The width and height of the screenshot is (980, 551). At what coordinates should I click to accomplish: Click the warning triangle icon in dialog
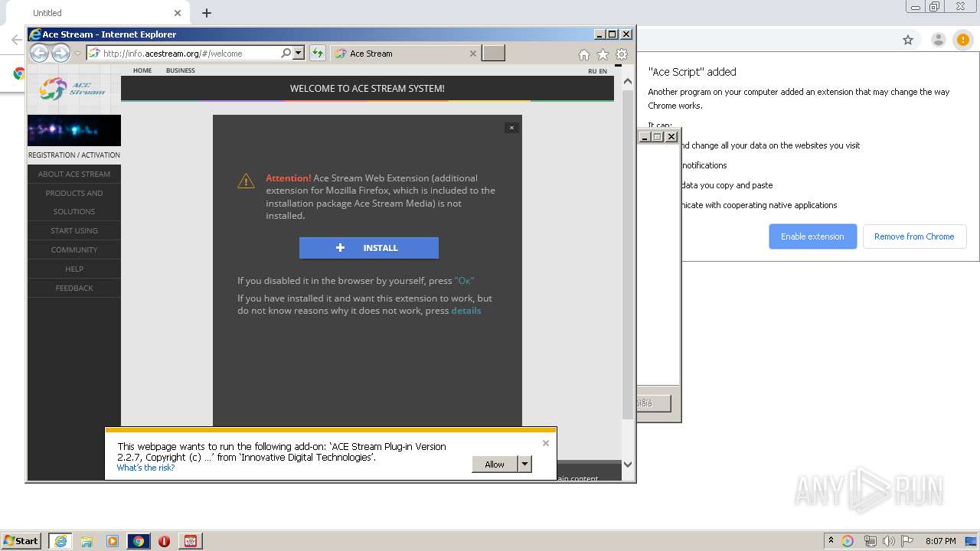click(246, 181)
